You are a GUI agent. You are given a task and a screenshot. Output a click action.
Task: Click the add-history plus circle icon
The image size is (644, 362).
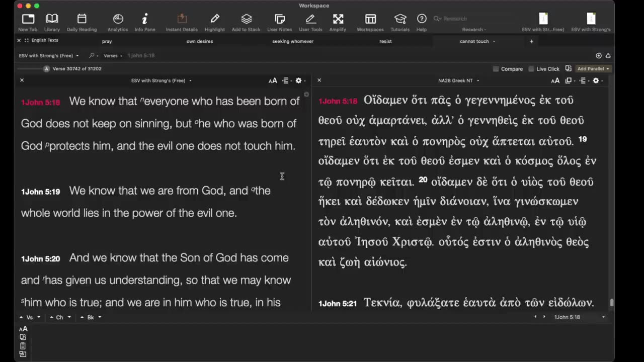pos(599,56)
